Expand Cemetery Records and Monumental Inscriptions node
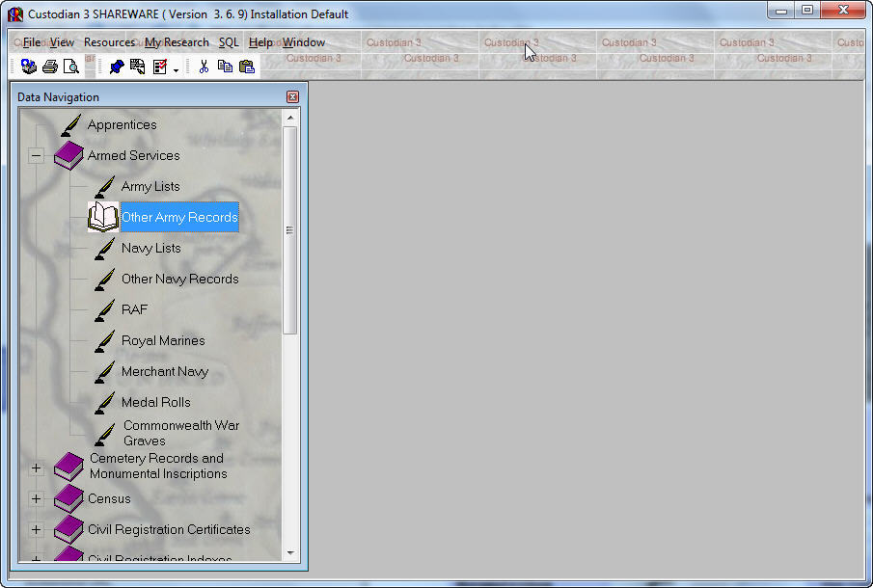Image resolution: width=873 pixels, height=588 pixels. [x=36, y=468]
